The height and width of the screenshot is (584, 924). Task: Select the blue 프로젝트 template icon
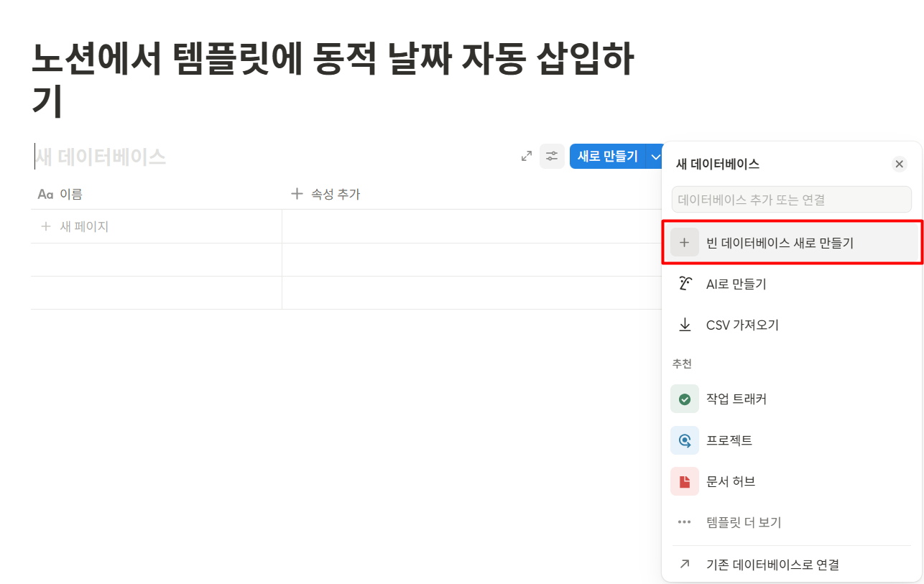pyautogui.click(x=685, y=440)
